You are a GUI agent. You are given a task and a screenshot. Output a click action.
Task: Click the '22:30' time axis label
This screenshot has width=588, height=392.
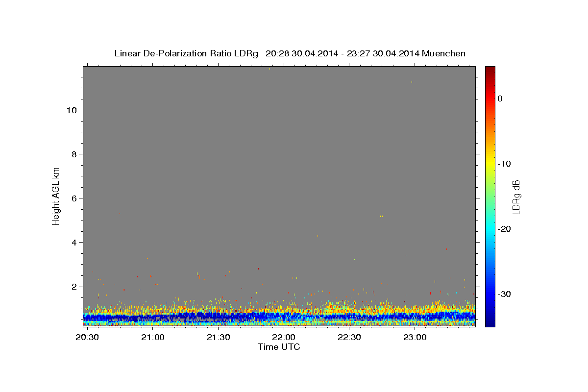(349, 338)
